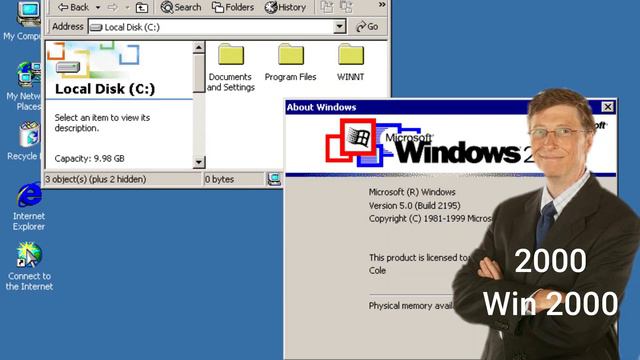Launch Internet Explorer from the desktop
The image size is (640, 360).
tap(29, 207)
